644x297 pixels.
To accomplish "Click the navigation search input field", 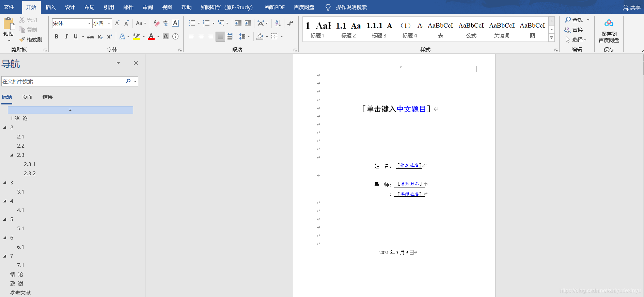I will [63, 81].
